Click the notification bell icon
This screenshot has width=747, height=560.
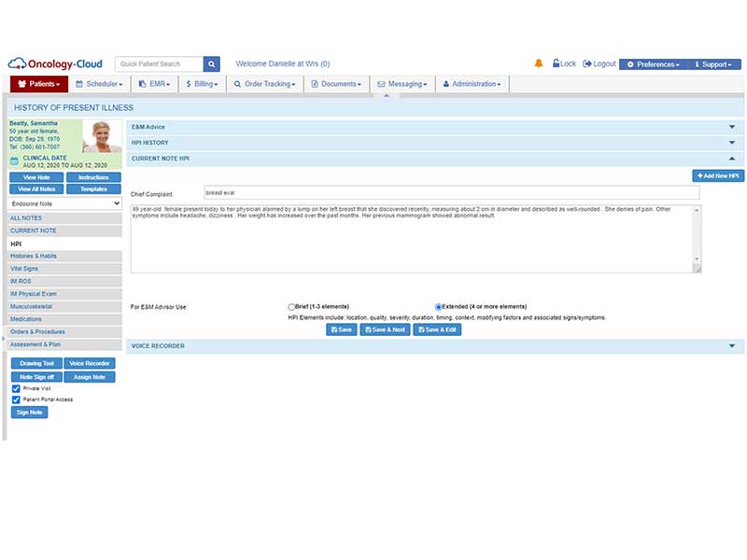coord(539,63)
